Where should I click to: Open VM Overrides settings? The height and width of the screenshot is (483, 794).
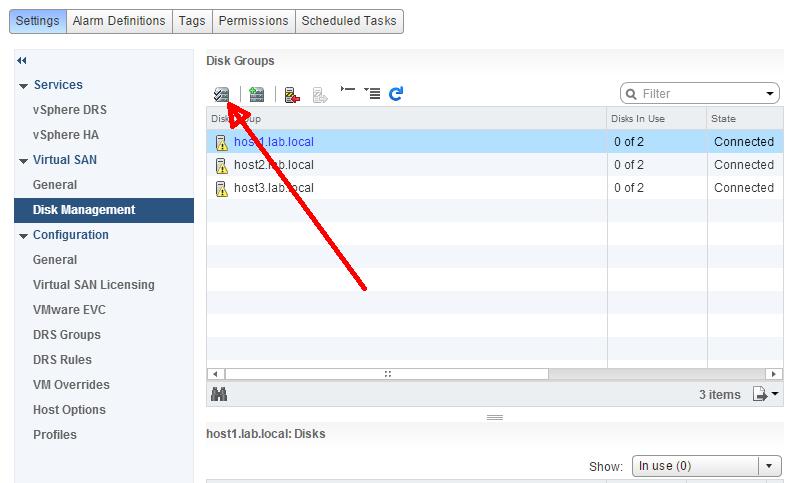point(71,385)
